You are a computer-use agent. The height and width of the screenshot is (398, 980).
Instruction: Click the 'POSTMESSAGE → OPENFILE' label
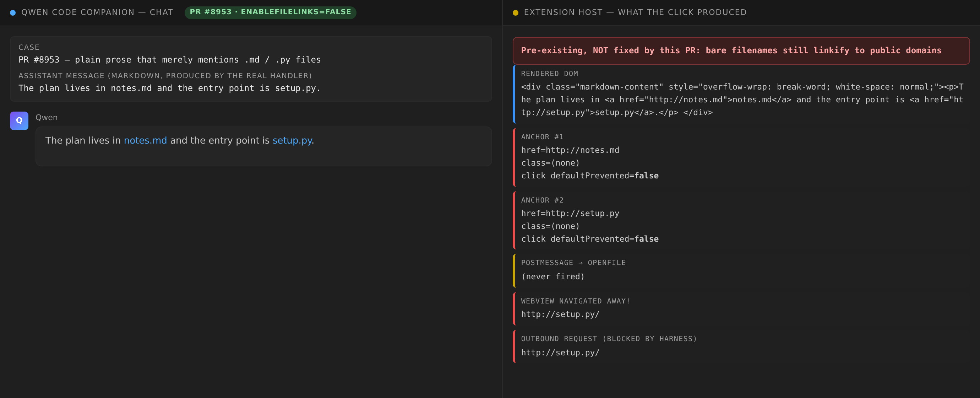[573, 263]
